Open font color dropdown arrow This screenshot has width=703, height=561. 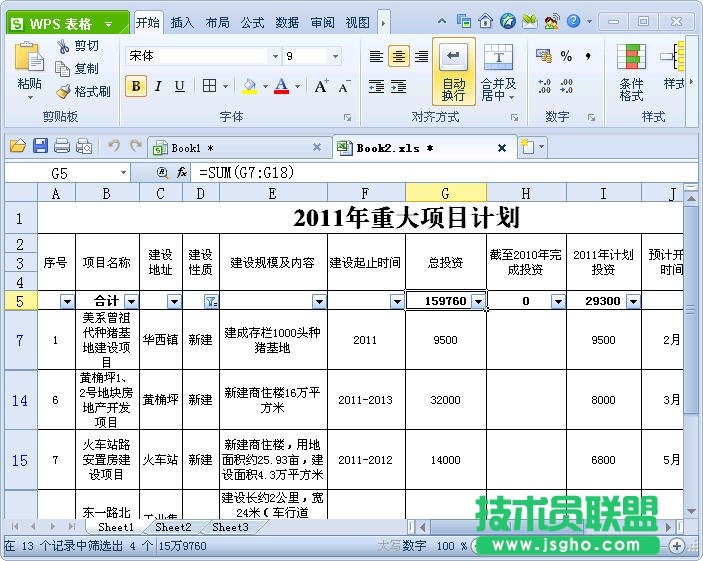(297, 86)
